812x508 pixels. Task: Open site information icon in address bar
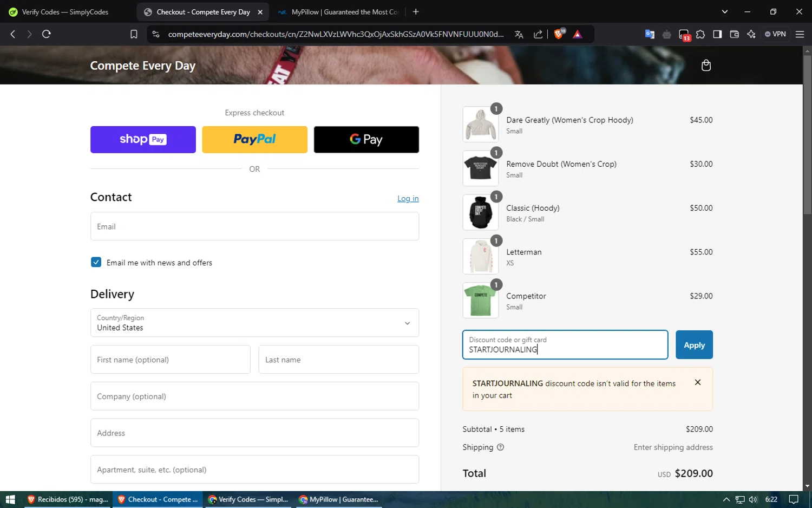coord(156,34)
